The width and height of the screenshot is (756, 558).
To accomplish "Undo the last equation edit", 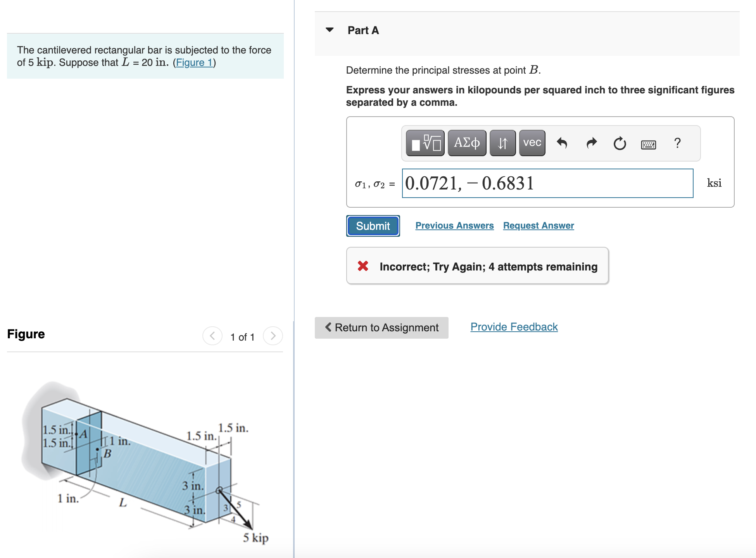I will tap(563, 143).
